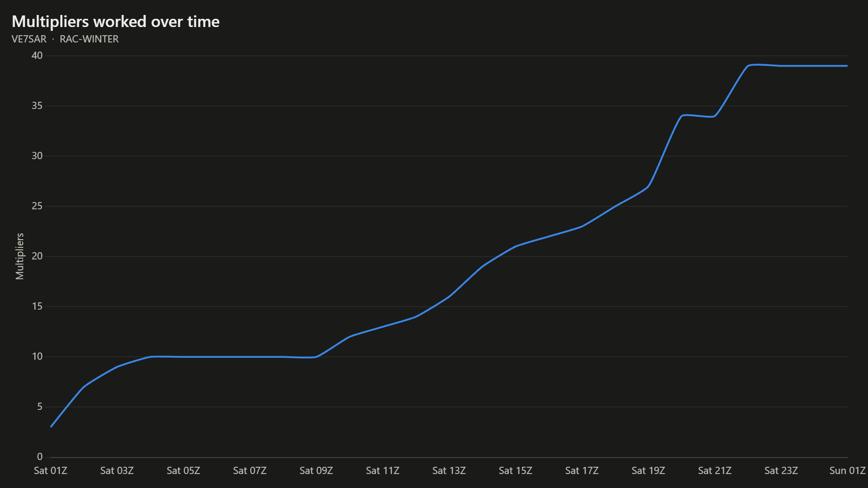Click the RAC-WINTER contest name in subtitle
The image size is (868, 488).
(89, 39)
